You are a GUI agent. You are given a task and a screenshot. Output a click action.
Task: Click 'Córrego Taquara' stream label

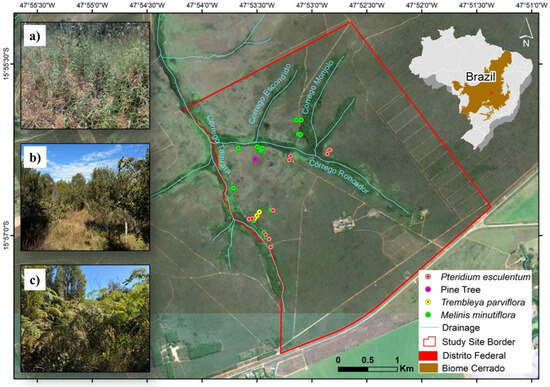[218, 145]
